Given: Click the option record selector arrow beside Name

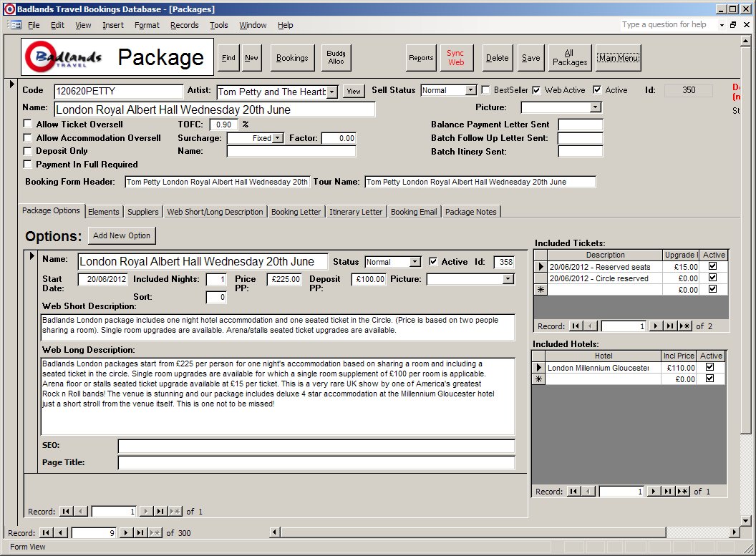Looking at the screenshot, I should pyautogui.click(x=31, y=256).
